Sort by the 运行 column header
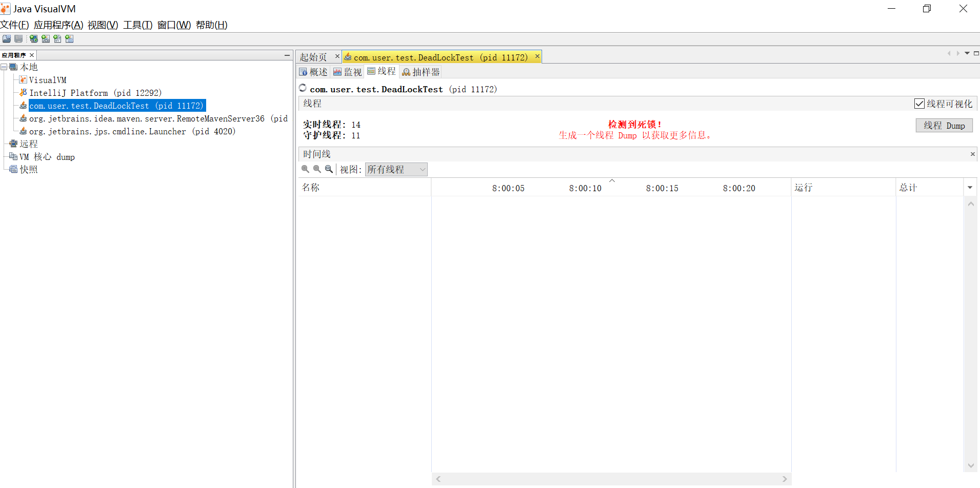 click(x=844, y=188)
